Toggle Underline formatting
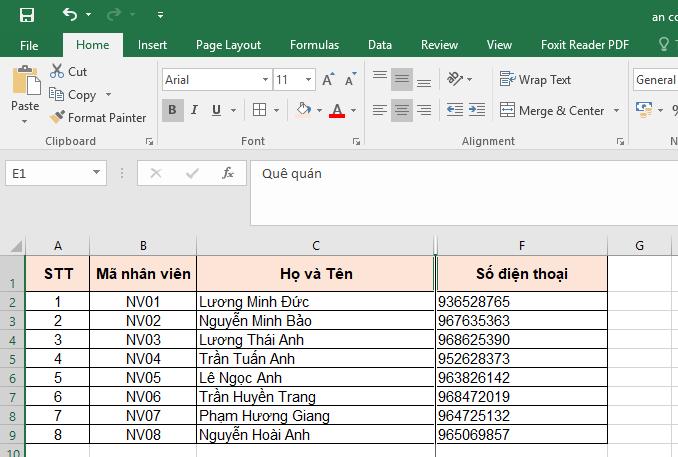678x457 pixels. (217, 110)
